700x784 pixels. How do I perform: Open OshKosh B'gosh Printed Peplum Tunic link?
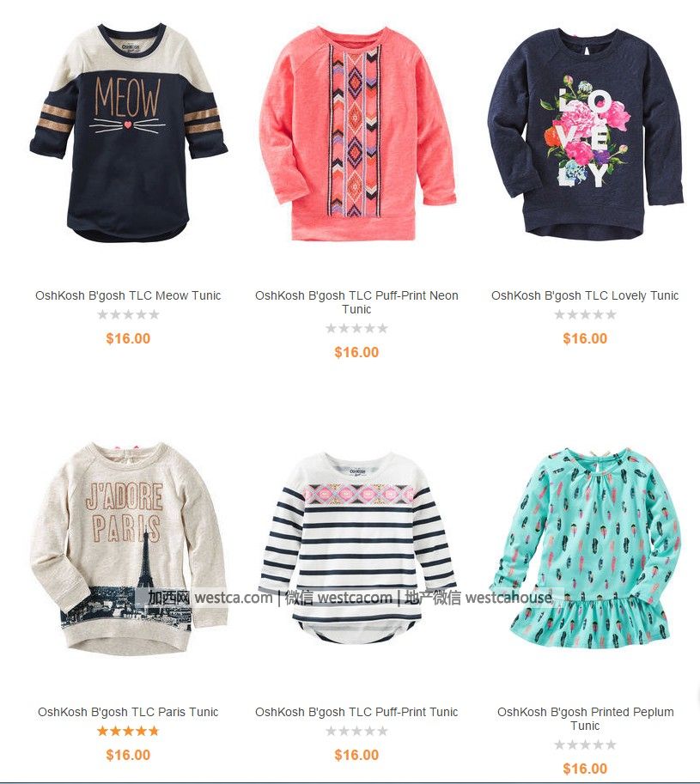tap(585, 719)
